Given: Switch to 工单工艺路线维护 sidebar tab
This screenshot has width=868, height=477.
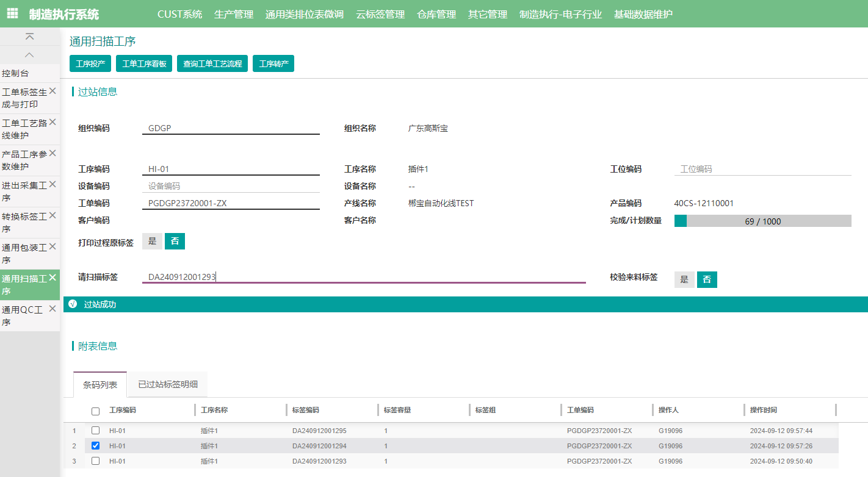Looking at the screenshot, I should 24,129.
